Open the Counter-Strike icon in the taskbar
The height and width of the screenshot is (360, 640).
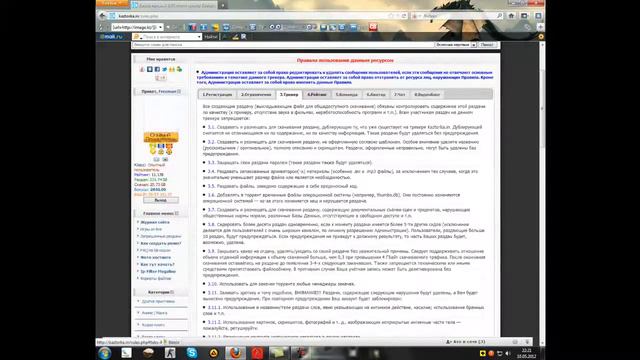click(170, 353)
